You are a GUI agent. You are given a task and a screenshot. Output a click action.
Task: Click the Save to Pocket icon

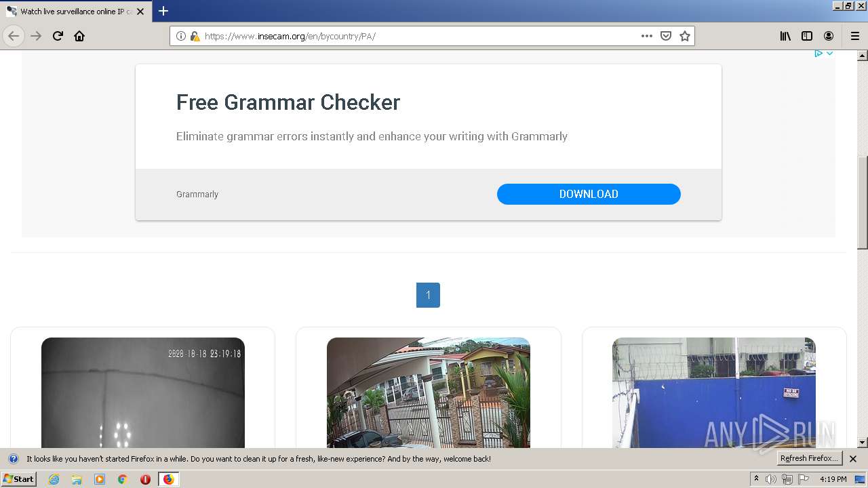(x=666, y=36)
